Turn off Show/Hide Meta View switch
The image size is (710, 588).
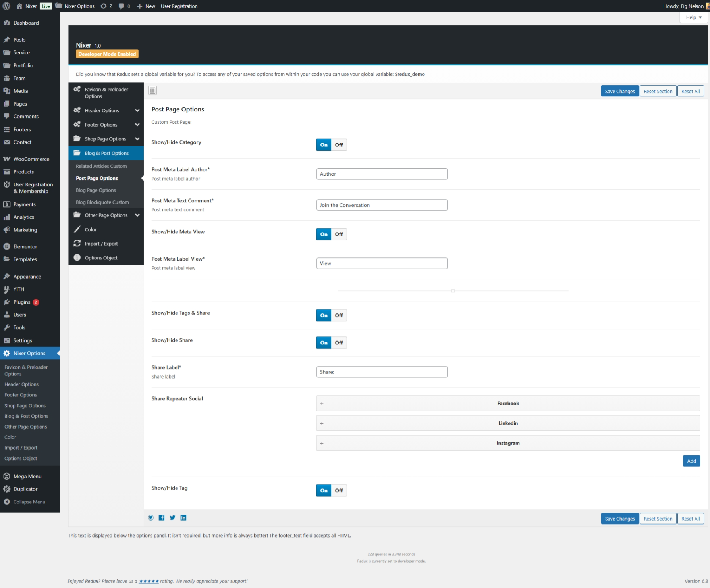(x=339, y=234)
